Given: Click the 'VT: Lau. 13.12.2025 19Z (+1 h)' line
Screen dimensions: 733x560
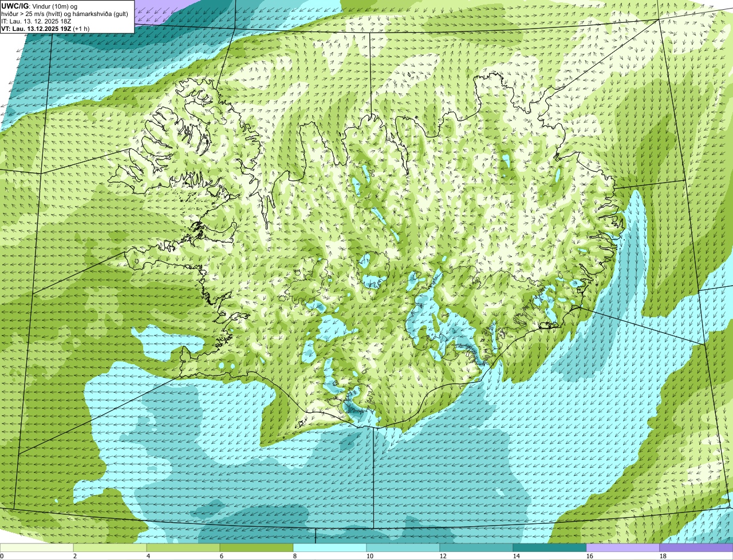Looking at the screenshot, I should (x=45, y=29).
